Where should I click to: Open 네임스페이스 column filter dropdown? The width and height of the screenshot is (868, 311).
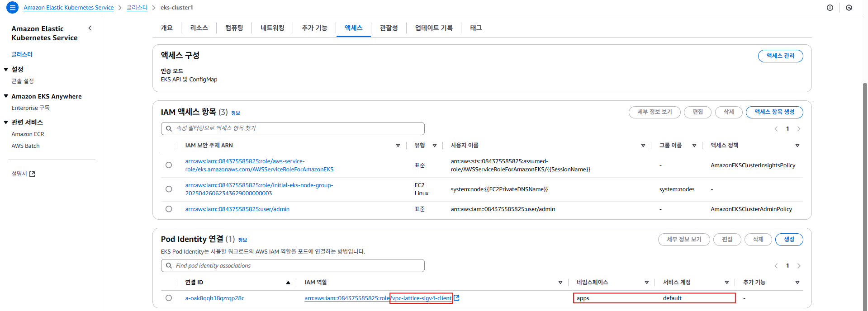point(647,283)
